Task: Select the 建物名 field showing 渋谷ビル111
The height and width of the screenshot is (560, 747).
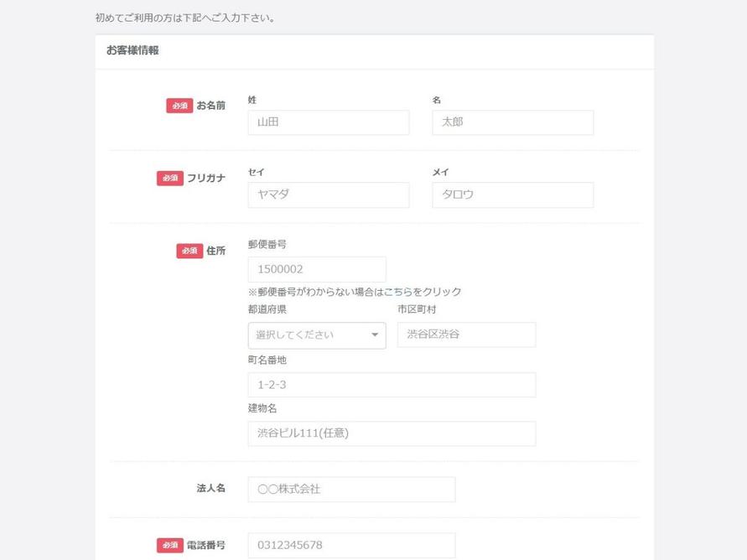Action: [392, 433]
